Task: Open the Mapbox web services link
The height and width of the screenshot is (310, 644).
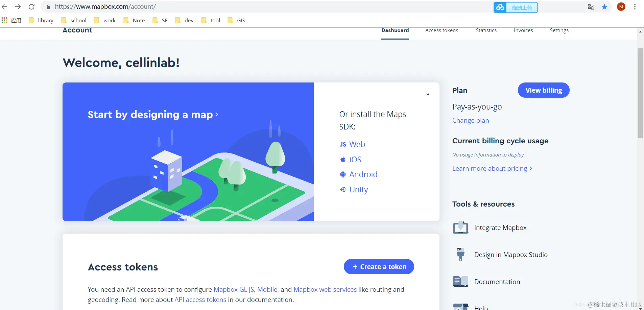Action: (x=325, y=289)
